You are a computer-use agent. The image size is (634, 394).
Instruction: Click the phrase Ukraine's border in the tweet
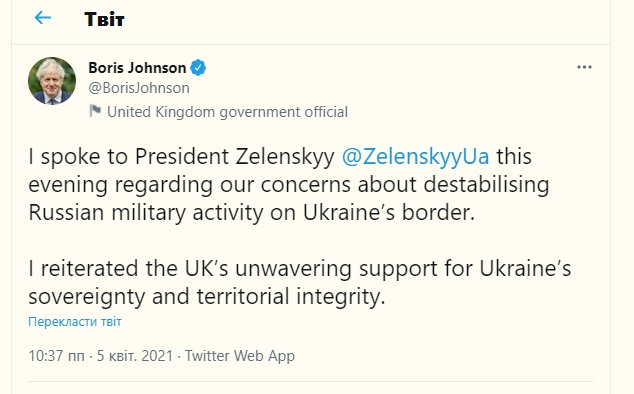pos(389,212)
